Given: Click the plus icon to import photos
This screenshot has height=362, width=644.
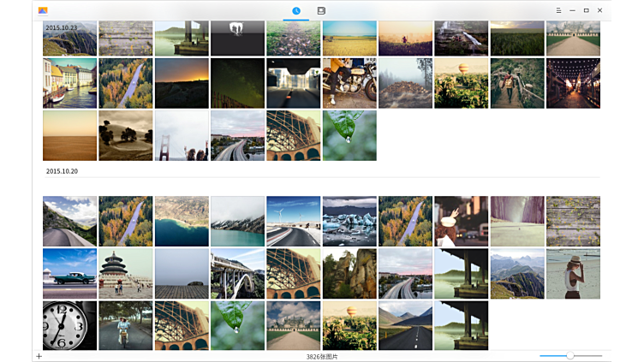Looking at the screenshot, I should point(39,356).
